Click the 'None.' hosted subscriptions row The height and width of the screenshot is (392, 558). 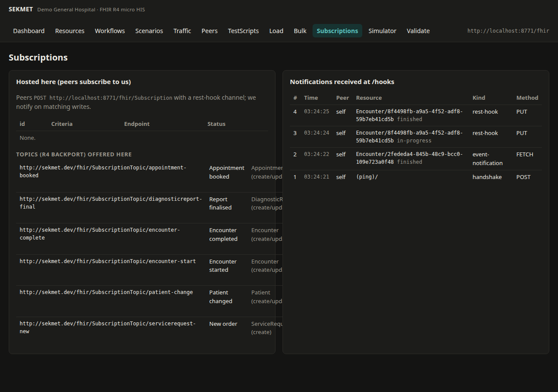142,138
